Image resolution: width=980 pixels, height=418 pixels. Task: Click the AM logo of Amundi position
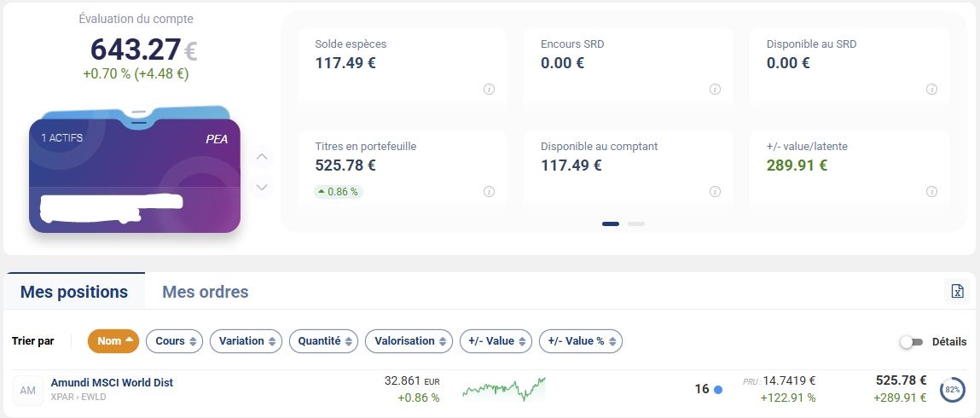pyautogui.click(x=28, y=390)
